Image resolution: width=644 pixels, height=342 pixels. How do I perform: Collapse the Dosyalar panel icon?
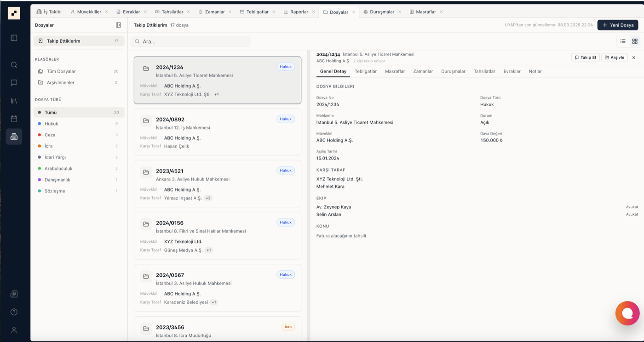click(x=118, y=25)
